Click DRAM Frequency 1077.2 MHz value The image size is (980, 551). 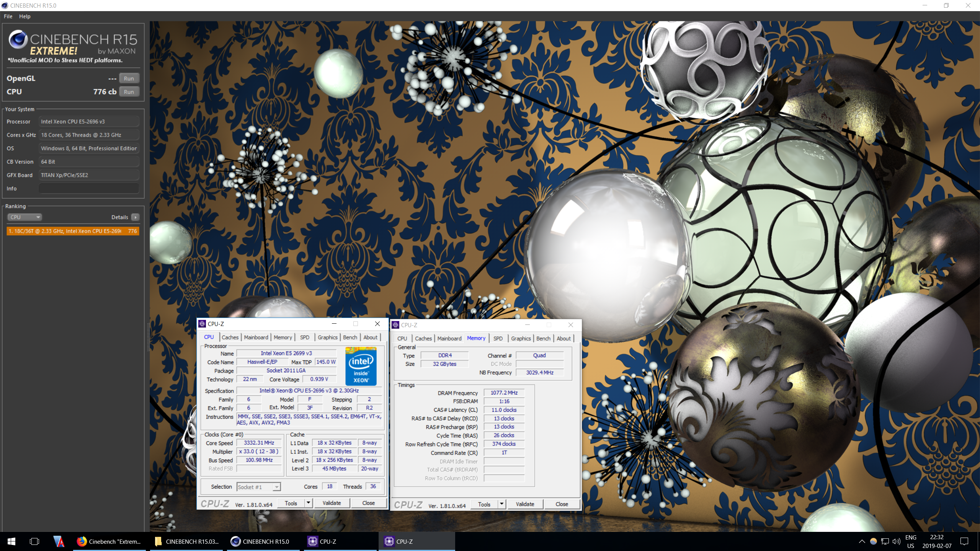tap(504, 393)
